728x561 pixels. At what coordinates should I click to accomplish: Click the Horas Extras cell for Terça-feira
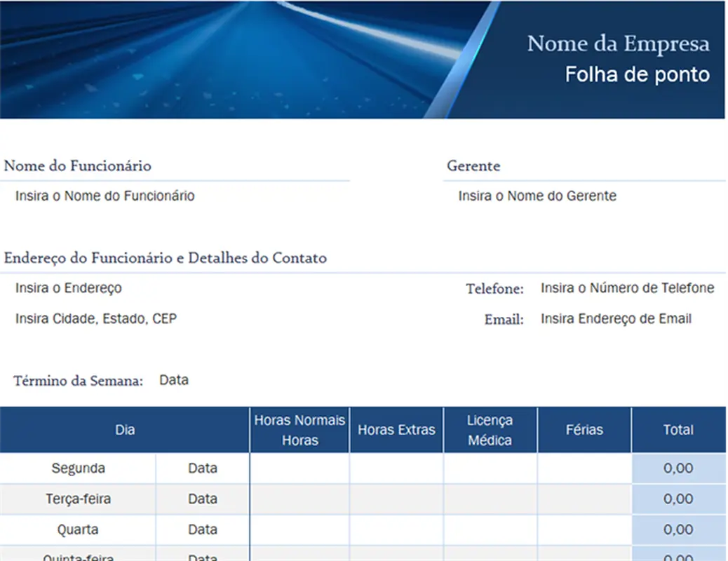click(396, 499)
